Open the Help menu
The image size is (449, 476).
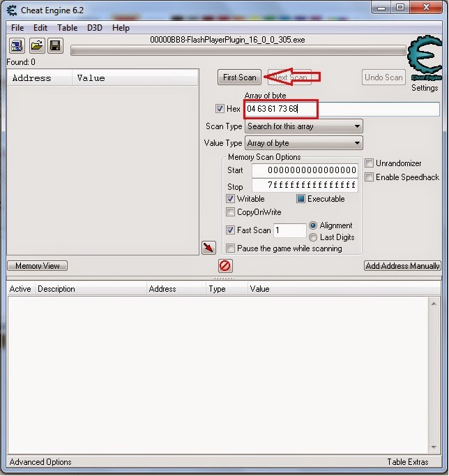121,28
